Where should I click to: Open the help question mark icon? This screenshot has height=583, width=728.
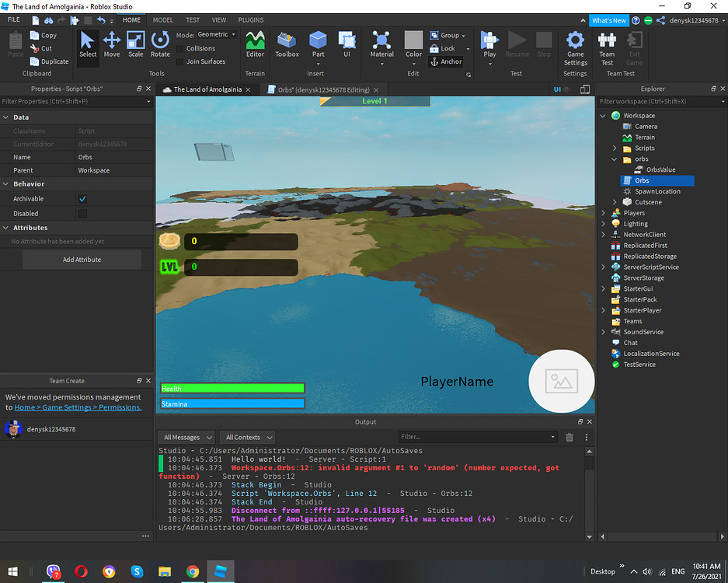click(x=636, y=20)
